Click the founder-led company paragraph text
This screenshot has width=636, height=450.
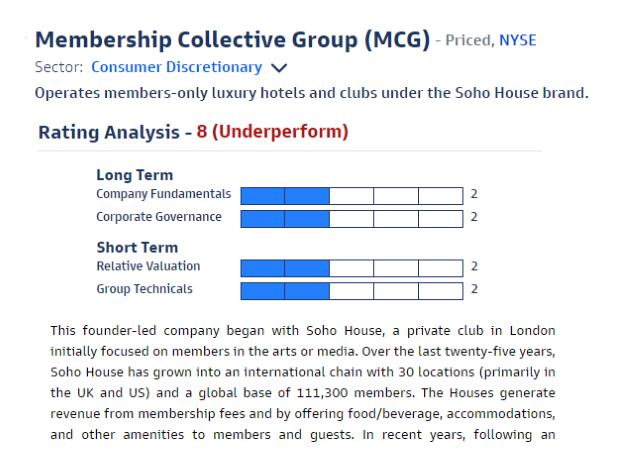coord(303,382)
